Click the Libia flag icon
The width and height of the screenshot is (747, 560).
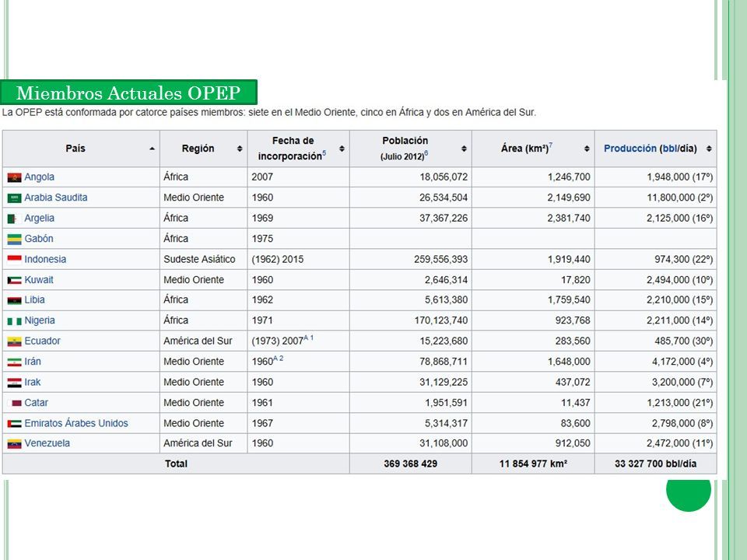point(14,300)
